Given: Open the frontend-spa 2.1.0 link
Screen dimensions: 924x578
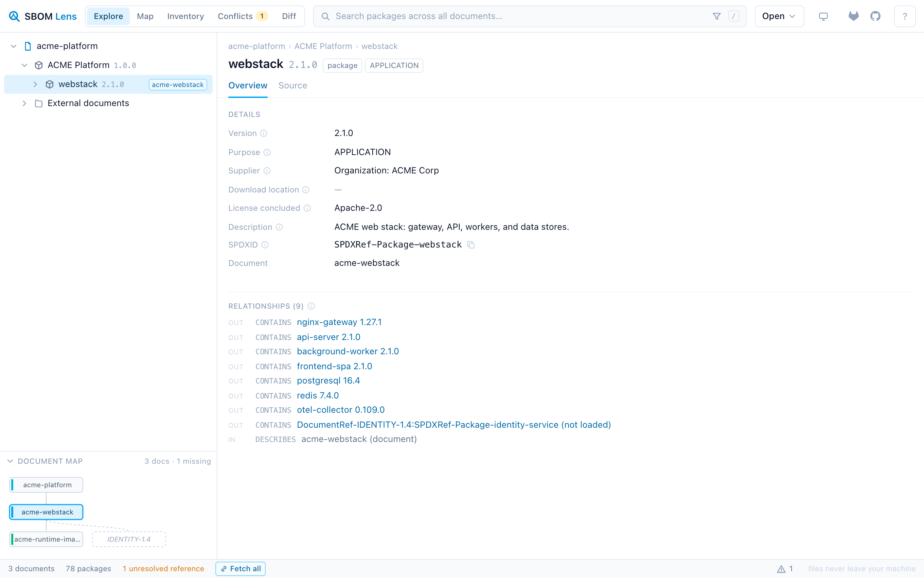Looking at the screenshot, I should pos(335,367).
